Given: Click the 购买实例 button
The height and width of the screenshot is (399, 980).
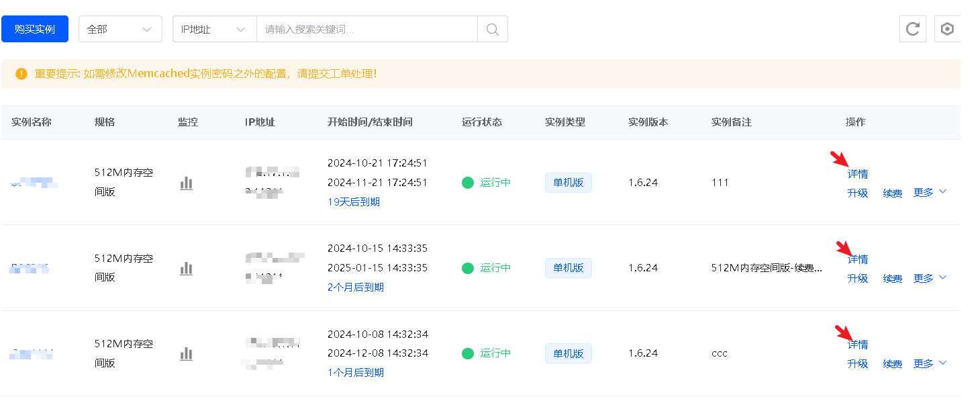Looking at the screenshot, I should pos(35,30).
